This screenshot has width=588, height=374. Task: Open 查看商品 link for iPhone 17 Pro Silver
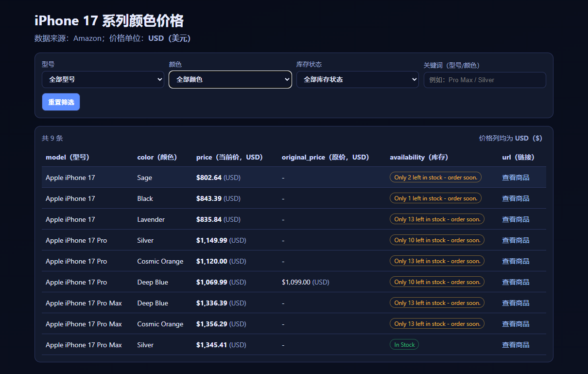(x=516, y=240)
